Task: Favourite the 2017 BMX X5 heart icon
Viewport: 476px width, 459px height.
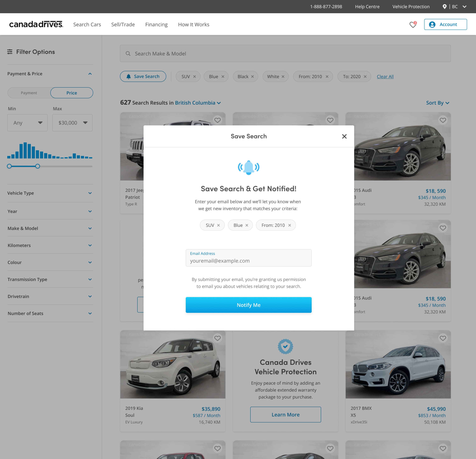Action: coord(443,338)
